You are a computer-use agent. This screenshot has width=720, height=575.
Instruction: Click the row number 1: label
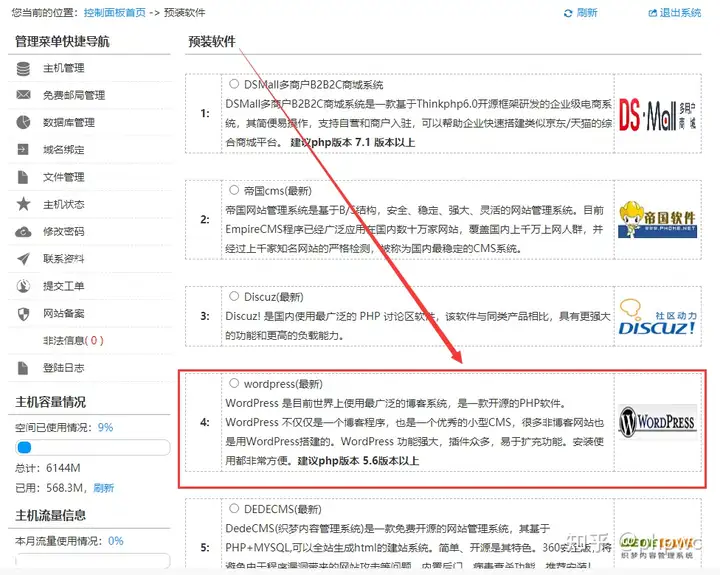coord(205,113)
